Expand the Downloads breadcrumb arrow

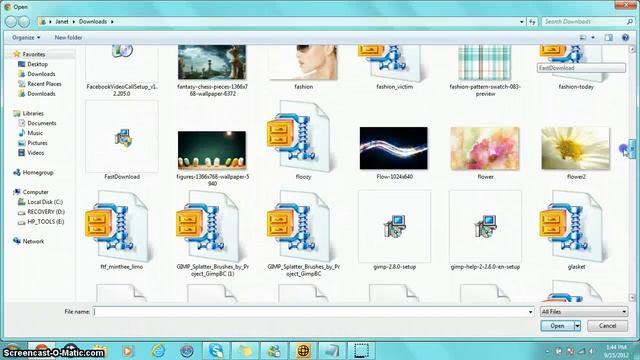[112, 22]
